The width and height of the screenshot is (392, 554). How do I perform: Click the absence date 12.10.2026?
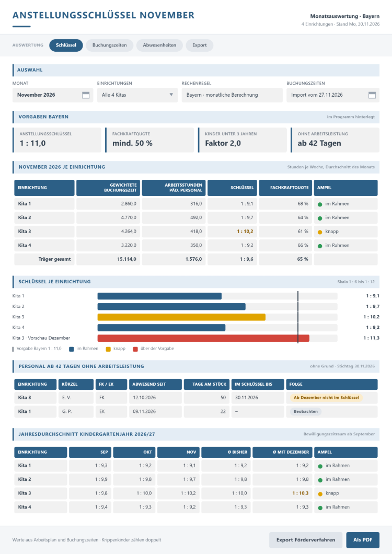pyautogui.click(x=144, y=398)
